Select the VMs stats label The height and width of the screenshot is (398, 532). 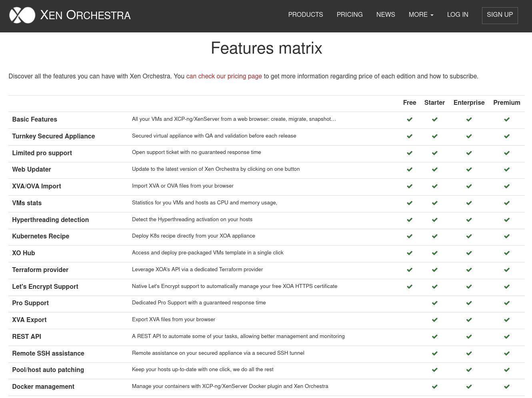click(x=27, y=203)
